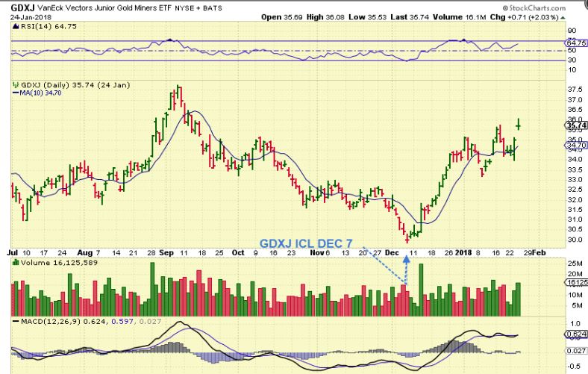
Task: Click the 31.0 price axis label
Action: [x=575, y=219]
